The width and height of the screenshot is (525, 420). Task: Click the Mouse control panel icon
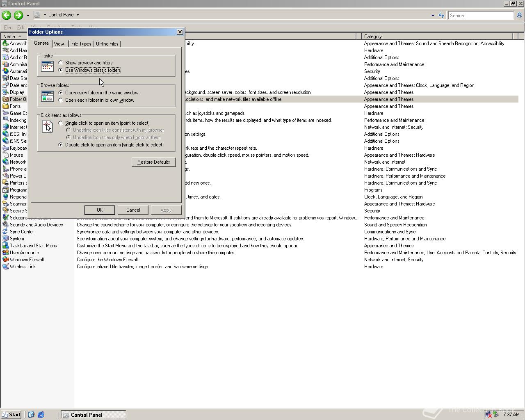pyautogui.click(x=5, y=155)
